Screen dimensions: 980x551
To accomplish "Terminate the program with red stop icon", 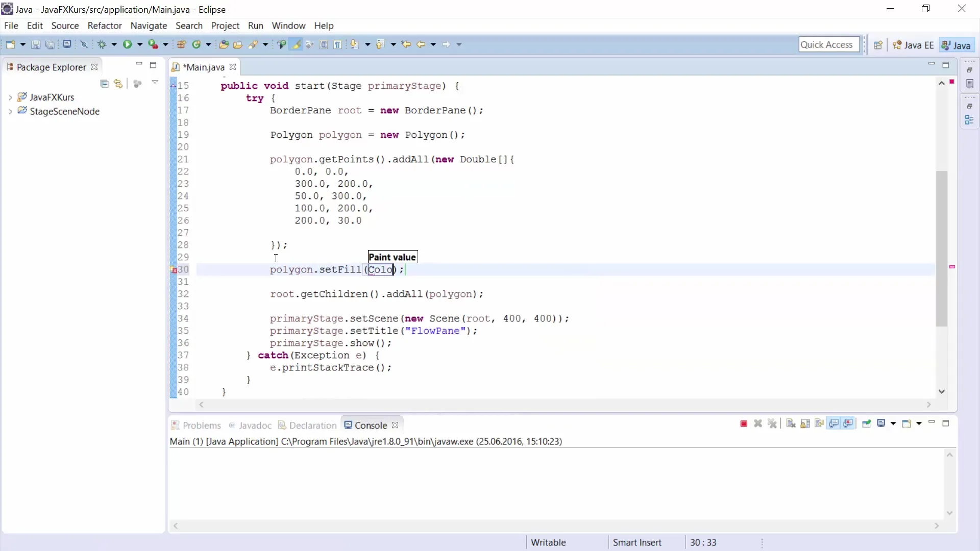I will [x=744, y=423].
